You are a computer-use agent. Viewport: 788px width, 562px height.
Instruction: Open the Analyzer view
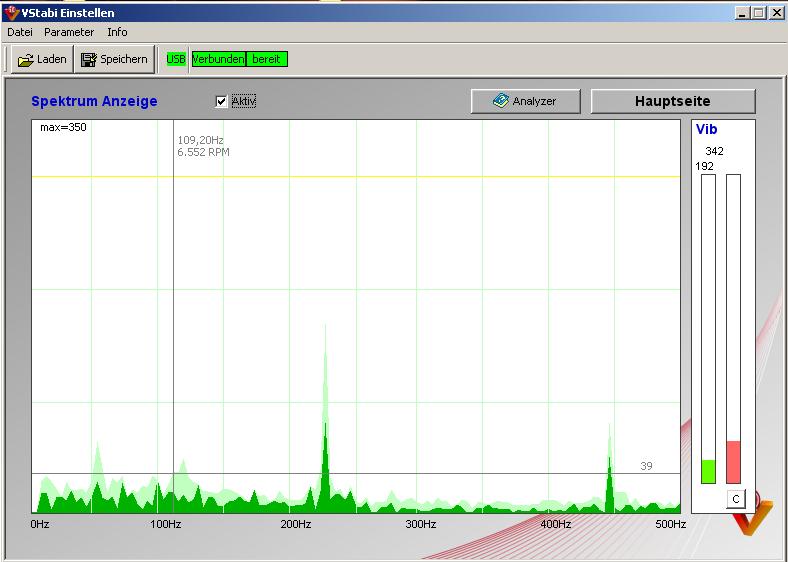coord(525,101)
